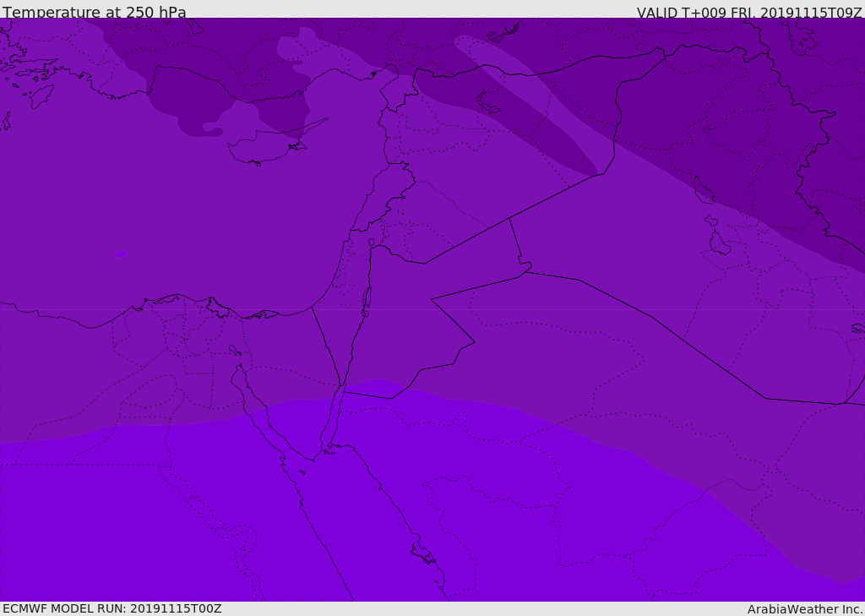Screen dimensions: 865x616
Task: Click the ArabiaWeather Inc. credit
Action: point(804,609)
